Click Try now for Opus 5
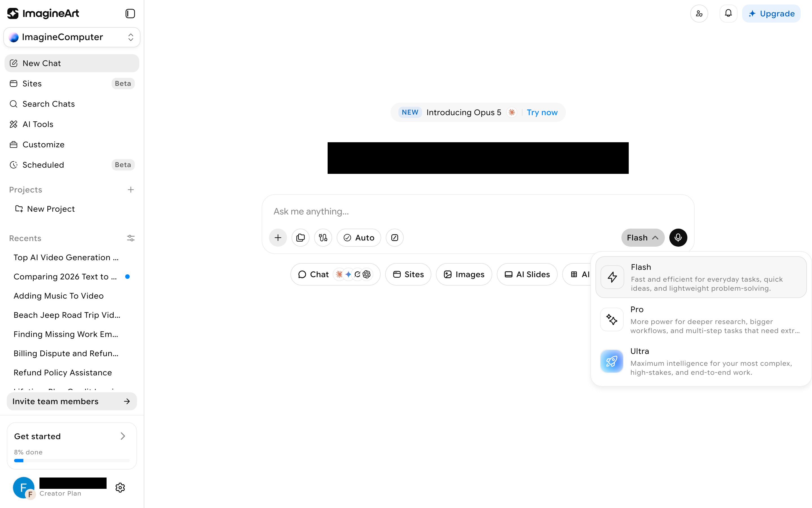The image size is (812, 508). [542, 112]
